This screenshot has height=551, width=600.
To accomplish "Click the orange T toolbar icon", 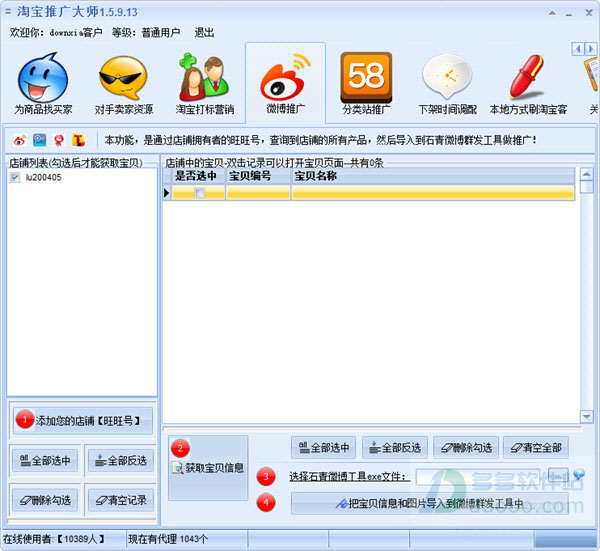I will 78,140.
